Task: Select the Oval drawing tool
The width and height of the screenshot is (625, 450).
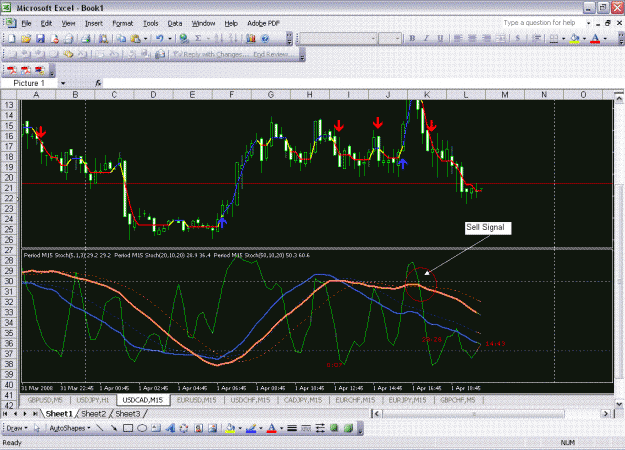Action: (x=142, y=428)
